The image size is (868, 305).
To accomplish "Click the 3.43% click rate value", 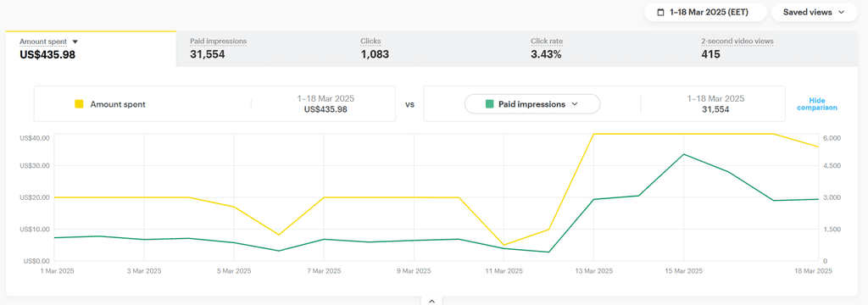I will pyautogui.click(x=546, y=54).
